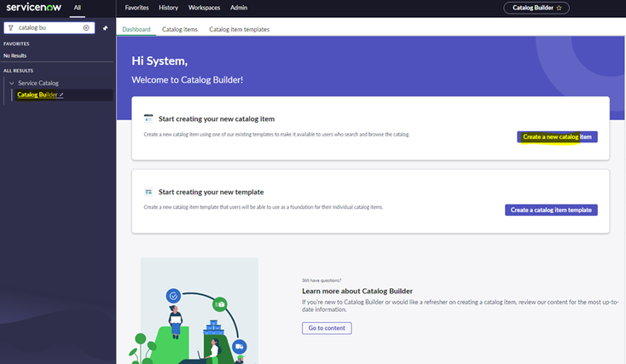Click the ServiceNow logo
Viewport: 626px width, 364px height.
(33, 7)
